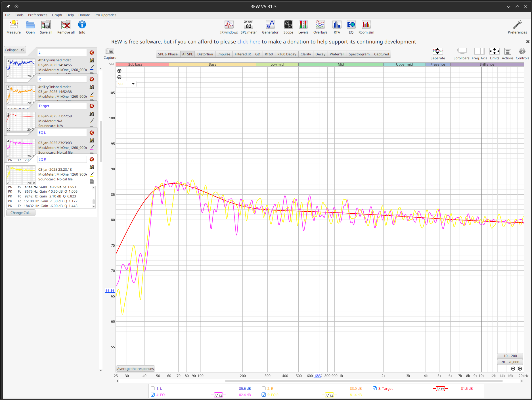The width and height of the screenshot is (532, 400).
Task: Remove the Target measurement
Action: pos(92,106)
